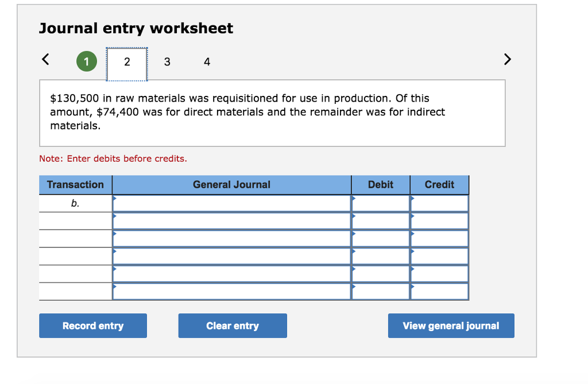Click second row Credit field

[439, 221]
